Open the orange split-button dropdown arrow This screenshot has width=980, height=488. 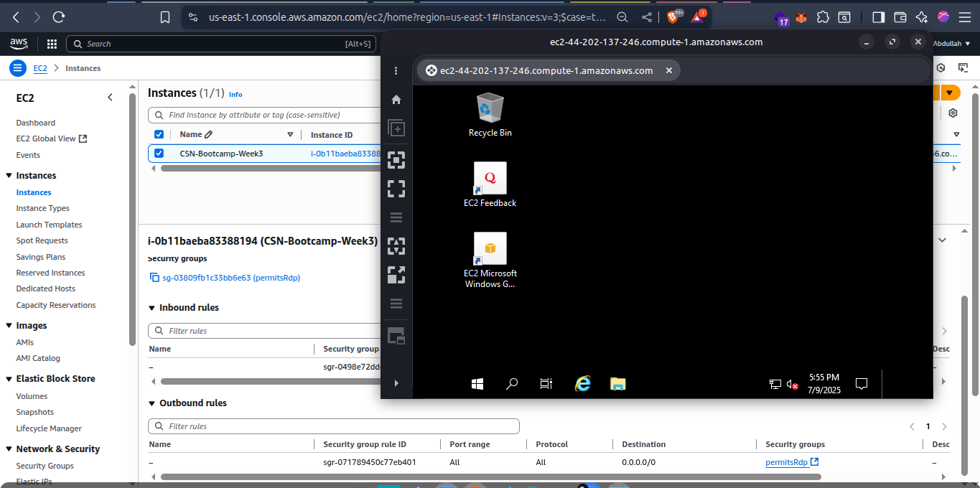pyautogui.click(x=950, y=93)
